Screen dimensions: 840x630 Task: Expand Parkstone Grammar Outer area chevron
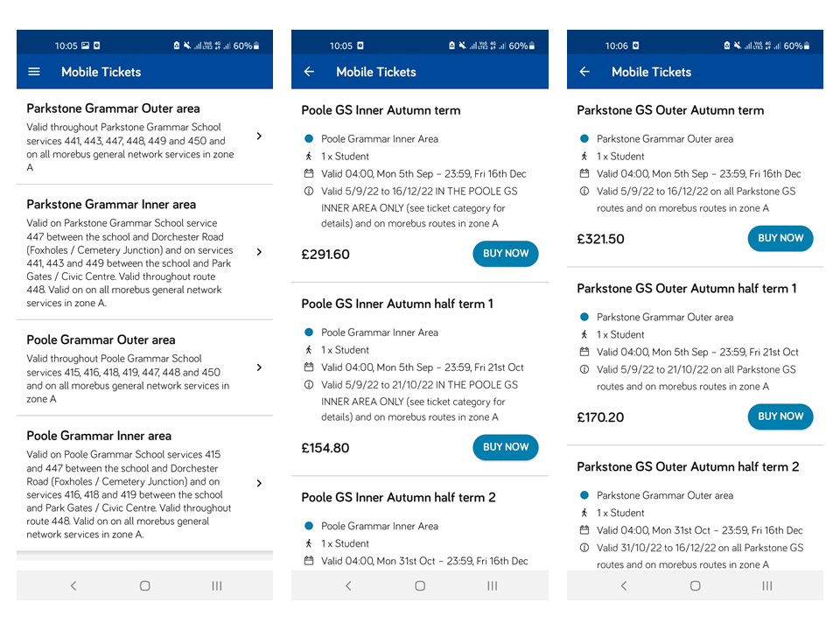259,136
